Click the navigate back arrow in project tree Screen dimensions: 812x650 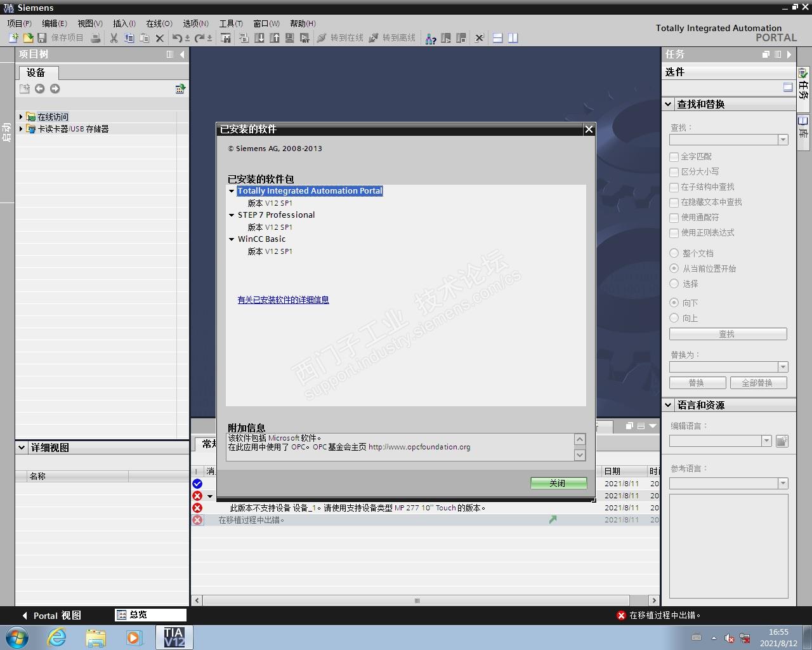[x=40, y=89]
